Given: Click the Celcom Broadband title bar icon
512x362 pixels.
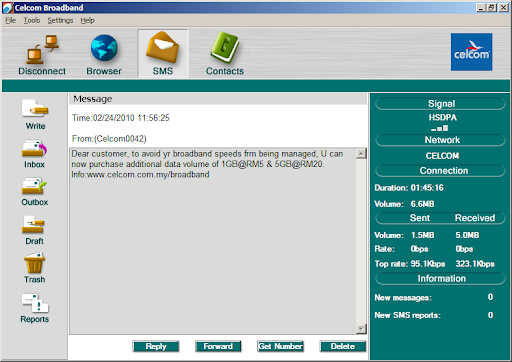Looking at the screenshot, I should [7, 8].
